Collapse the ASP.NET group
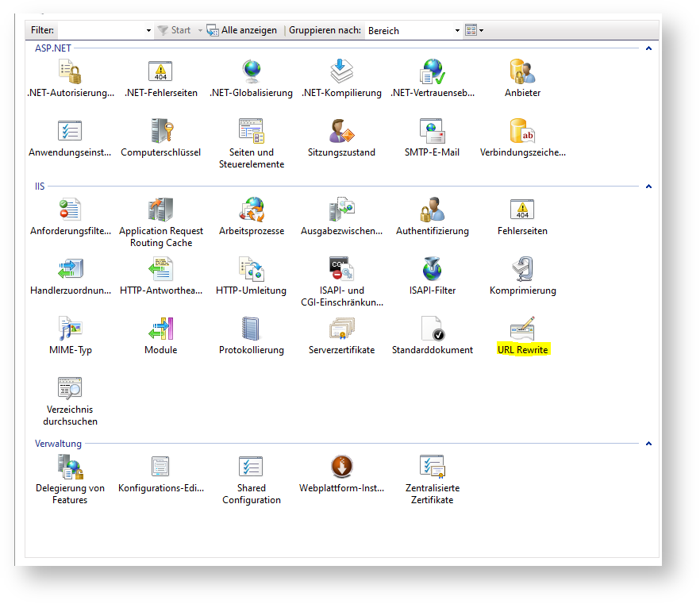The height and width of the screenshot is (604, 700). (x=648, y=48)
